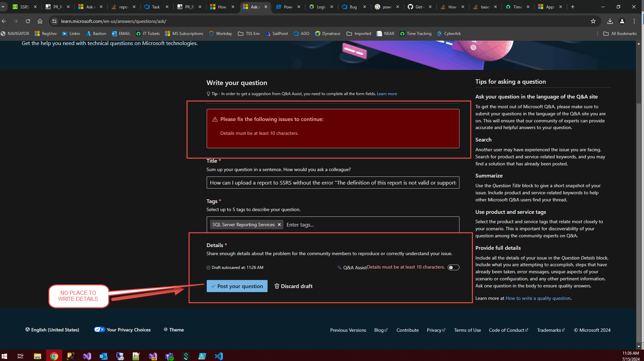Viewport: 644px width, 361px height.
Task: Remove the SQL Server Reporting Services tag
Action: pos(279,225)
